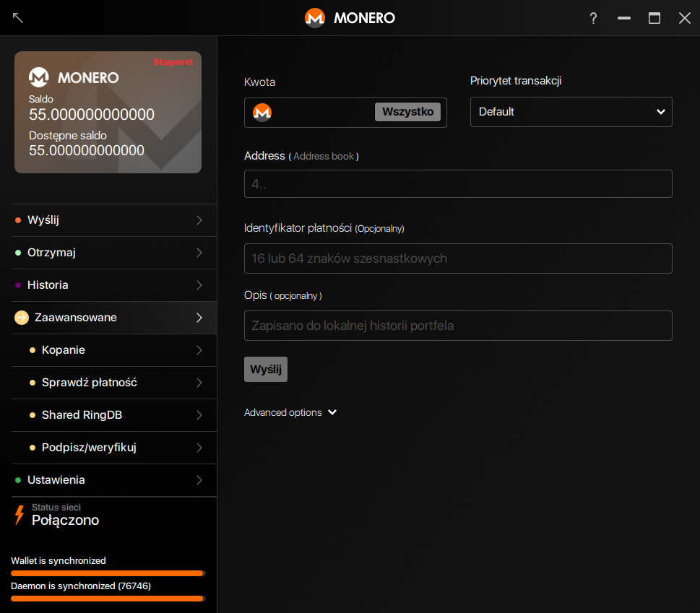Click the Wszystko button for full amount
The width and height of the screenshot is (700, 613).
coord(407,111)
